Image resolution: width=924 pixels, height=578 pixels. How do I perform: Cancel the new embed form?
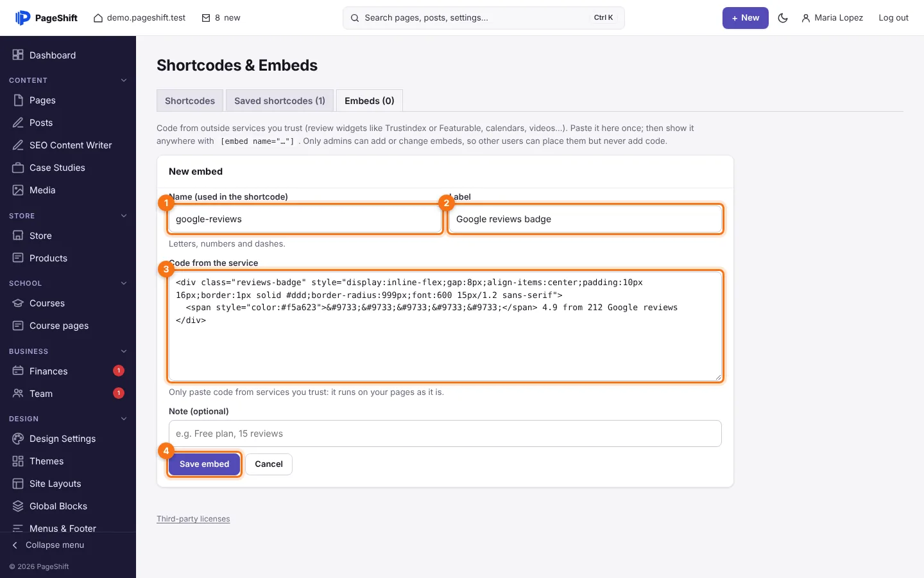[x=269, y=464]
